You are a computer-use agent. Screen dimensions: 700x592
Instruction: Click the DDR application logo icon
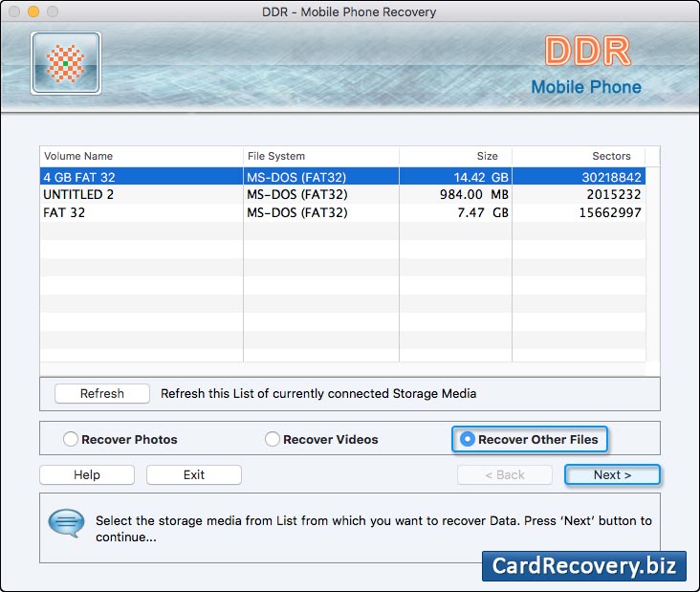click(x=66, y=63)
